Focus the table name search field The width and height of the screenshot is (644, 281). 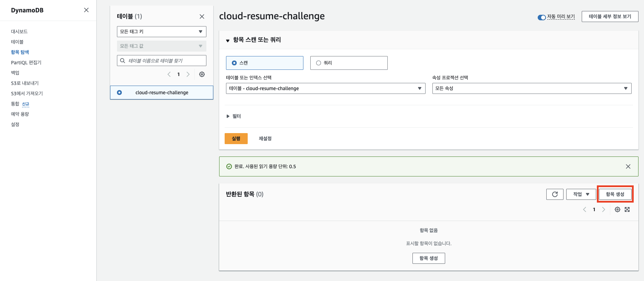[162, 61]
